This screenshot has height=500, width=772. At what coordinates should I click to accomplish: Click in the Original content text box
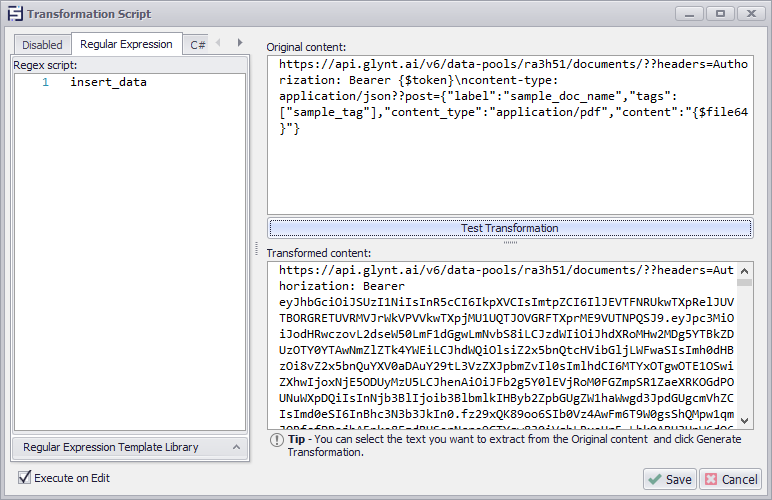[x=510, y=170]
